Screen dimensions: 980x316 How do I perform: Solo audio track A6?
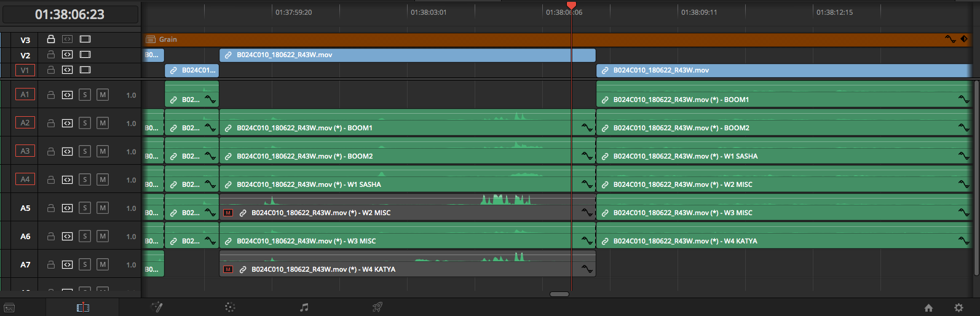click(85, 236)
